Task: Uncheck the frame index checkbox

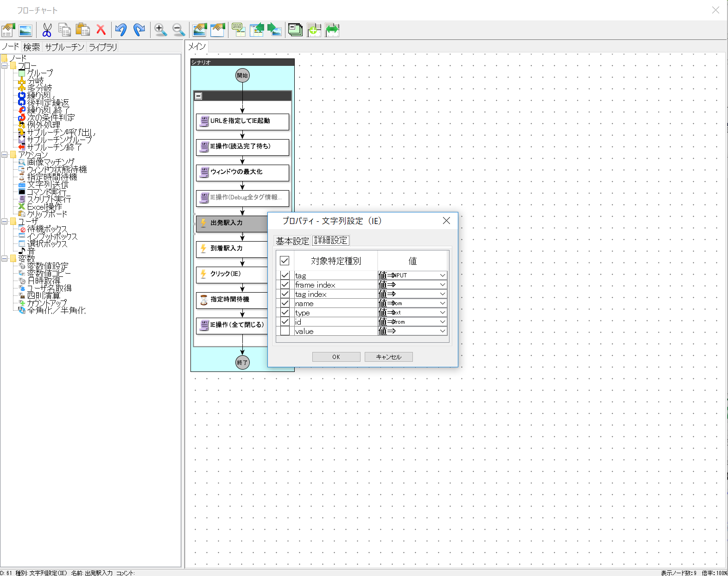Action: [285, 285]
